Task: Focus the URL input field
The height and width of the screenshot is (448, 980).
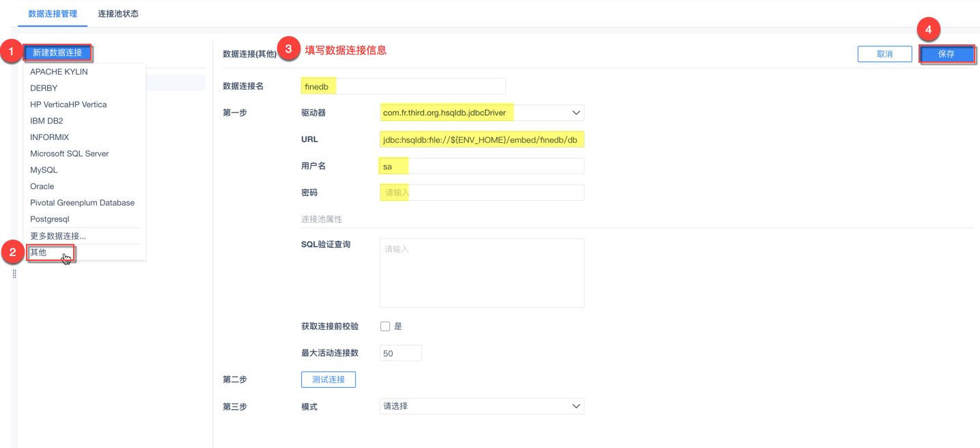Action: [x=481, y=140]
